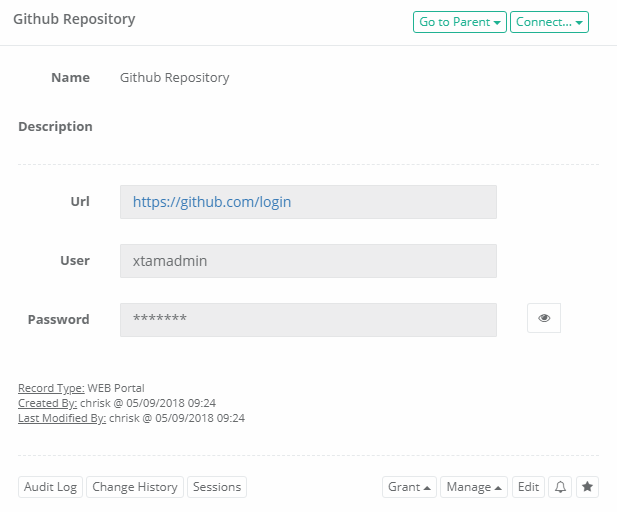617x512 pixels.
Task: Reveal the password with the eye icon
Action: click(544, 318)
